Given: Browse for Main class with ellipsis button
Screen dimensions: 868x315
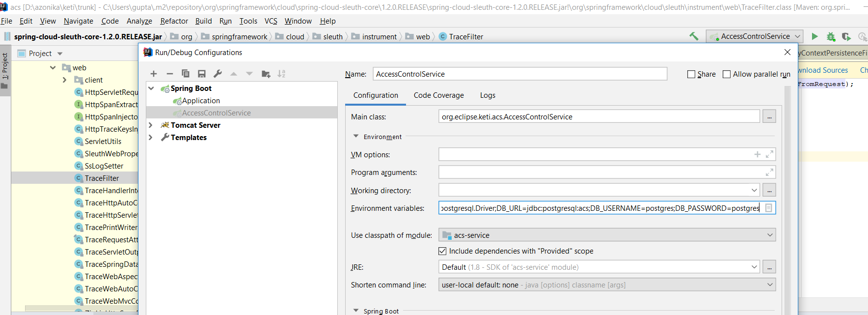Looking at the screenshot, I should pyautogui.click(x=769, y=117).
